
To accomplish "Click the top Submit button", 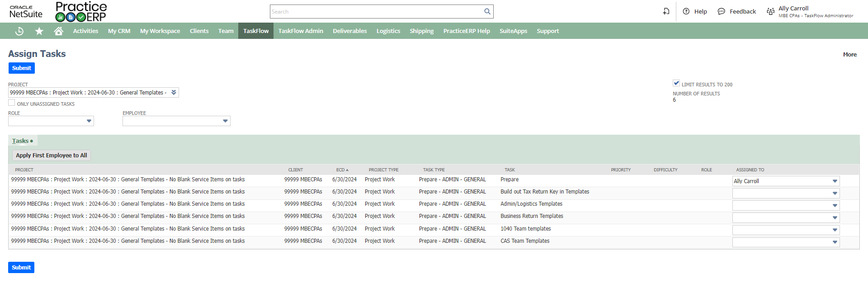I will (22, 68).
